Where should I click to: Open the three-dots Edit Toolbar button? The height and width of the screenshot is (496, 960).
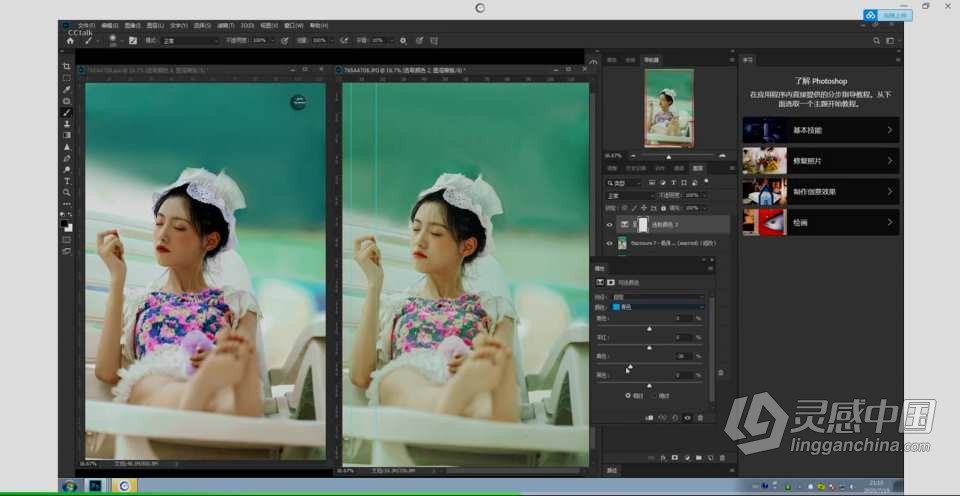(67, 205)
